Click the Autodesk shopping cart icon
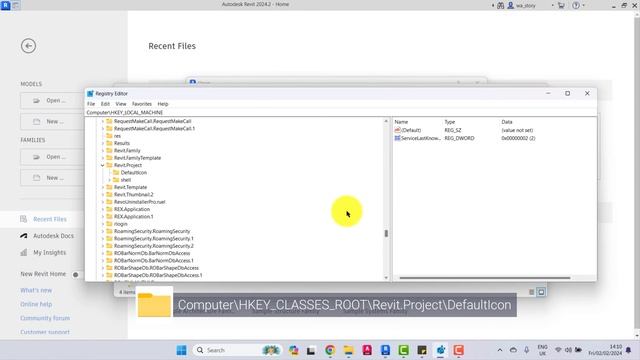The height and width of the screenshot is (360, 640). point(561,5)
